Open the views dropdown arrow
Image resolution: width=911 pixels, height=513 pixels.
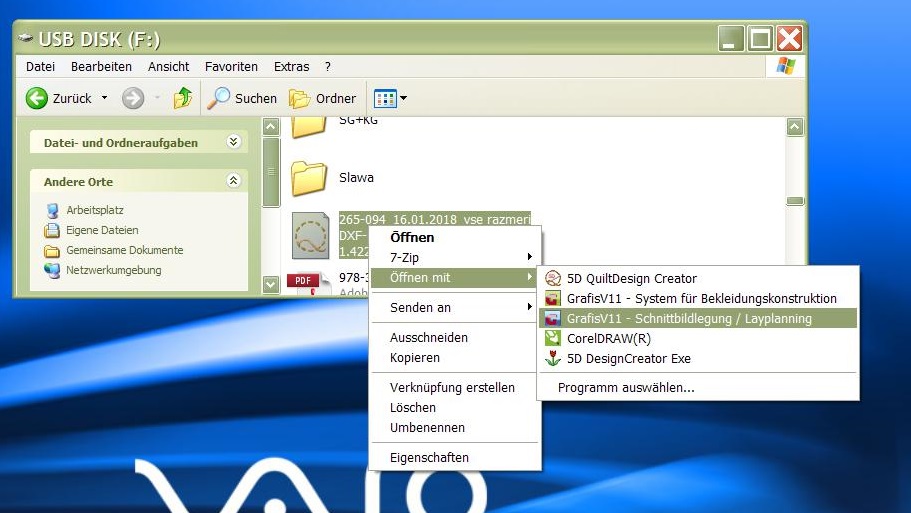click(404, 98)
